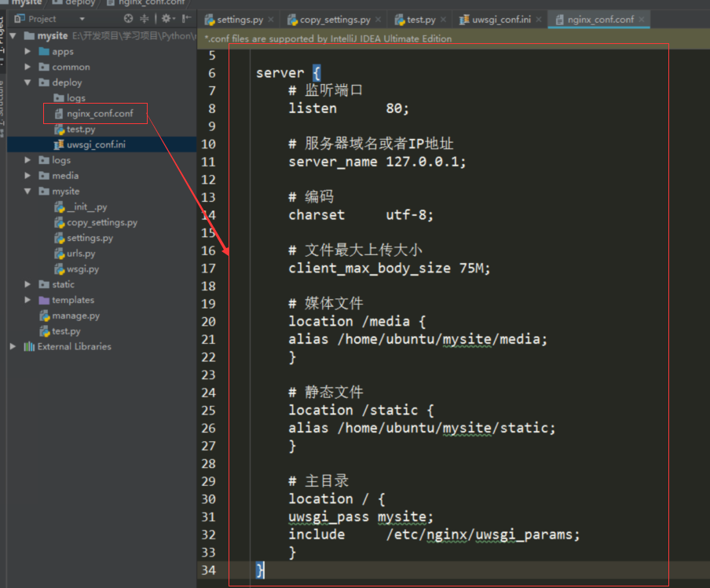The image size is (710, 588).
Task: Click line number 34 in the gutter
Action: (208, 571)
